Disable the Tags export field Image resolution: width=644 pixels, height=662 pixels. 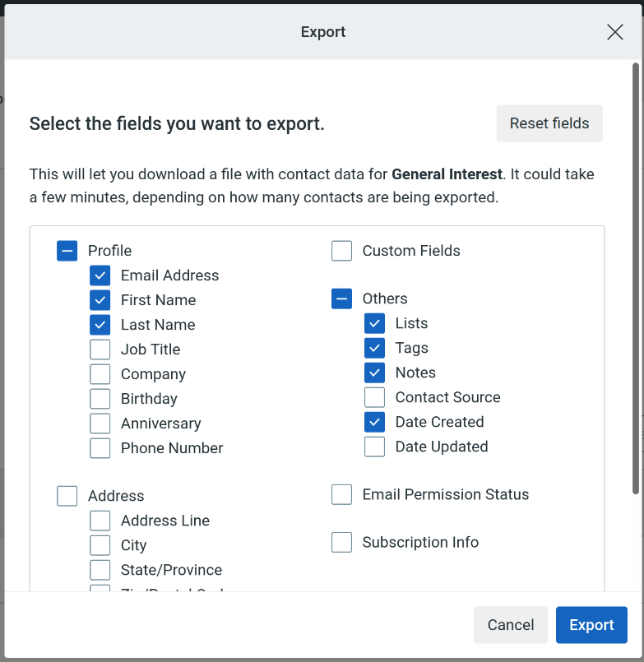point(374,347)
